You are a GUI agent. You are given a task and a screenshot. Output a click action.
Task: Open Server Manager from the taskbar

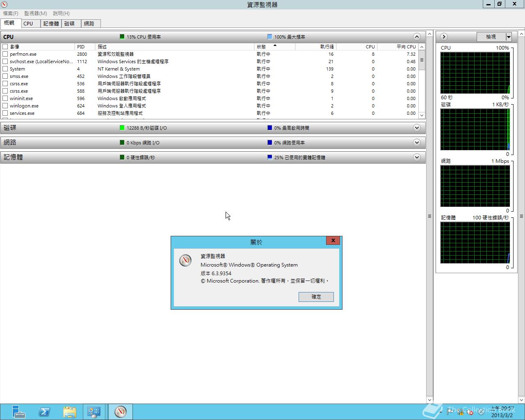(18, 412)
